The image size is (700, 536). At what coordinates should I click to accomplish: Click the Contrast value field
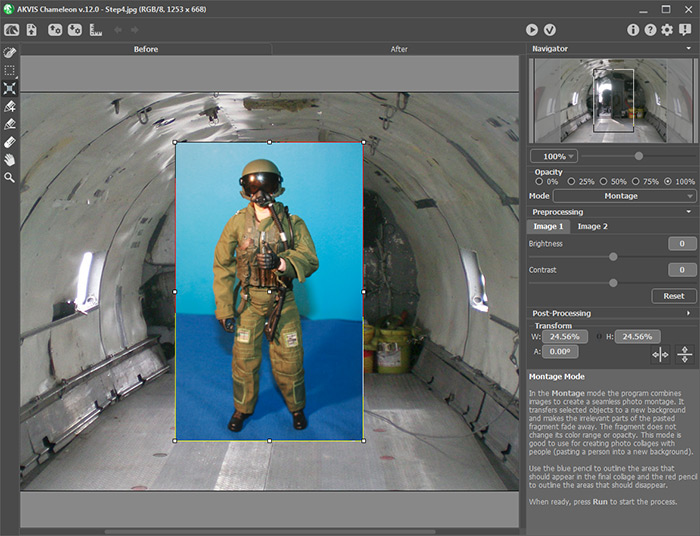click(x=682, y=270)
